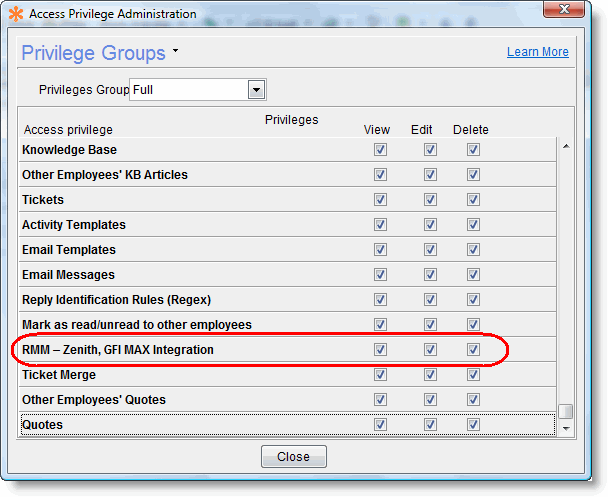Uncheck View for Ticket Merge
Screen dimensions: 608x497
(380, 375)
